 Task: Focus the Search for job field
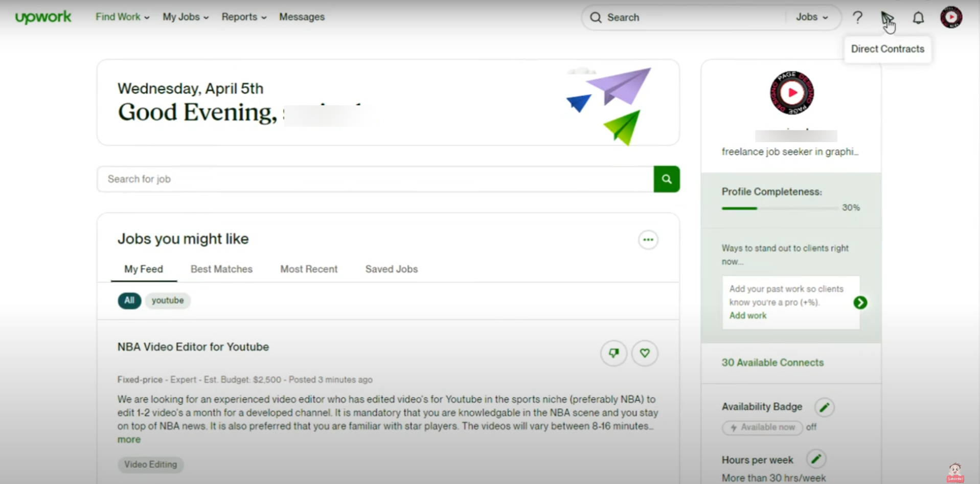click(x=376, y=179)
